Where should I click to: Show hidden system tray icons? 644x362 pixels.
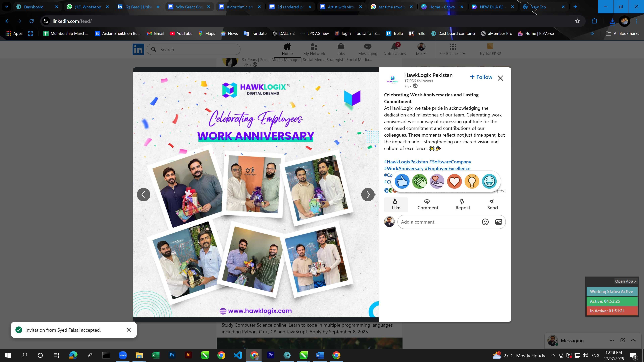click(553, 355)
